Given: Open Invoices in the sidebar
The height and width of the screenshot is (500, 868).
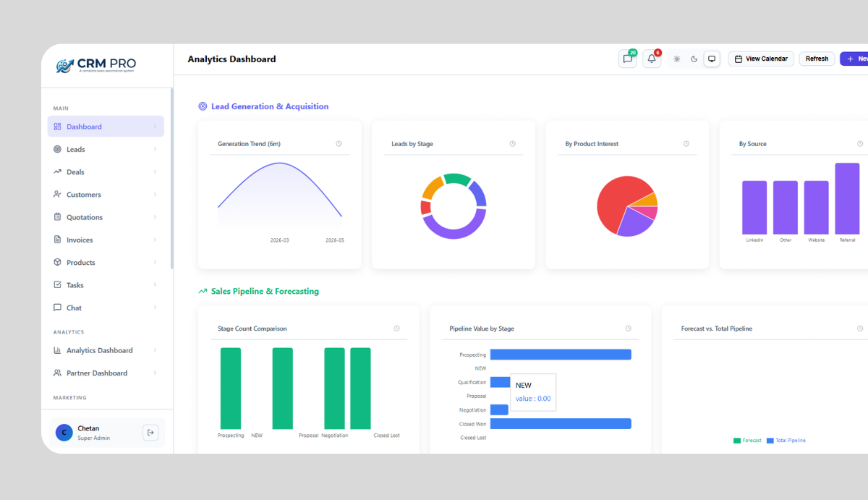Looking at the screenshot, I should pos(106,240).
